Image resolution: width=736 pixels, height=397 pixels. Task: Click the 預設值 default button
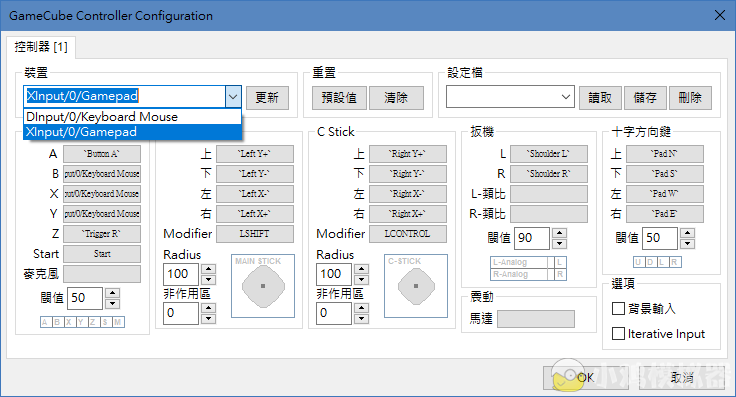(x=339, y=98)
